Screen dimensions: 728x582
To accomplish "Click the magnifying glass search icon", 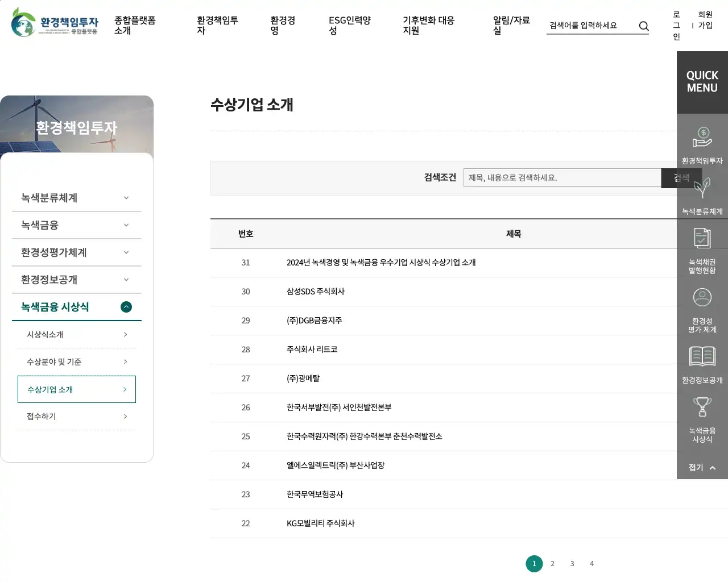I will 644,26.
